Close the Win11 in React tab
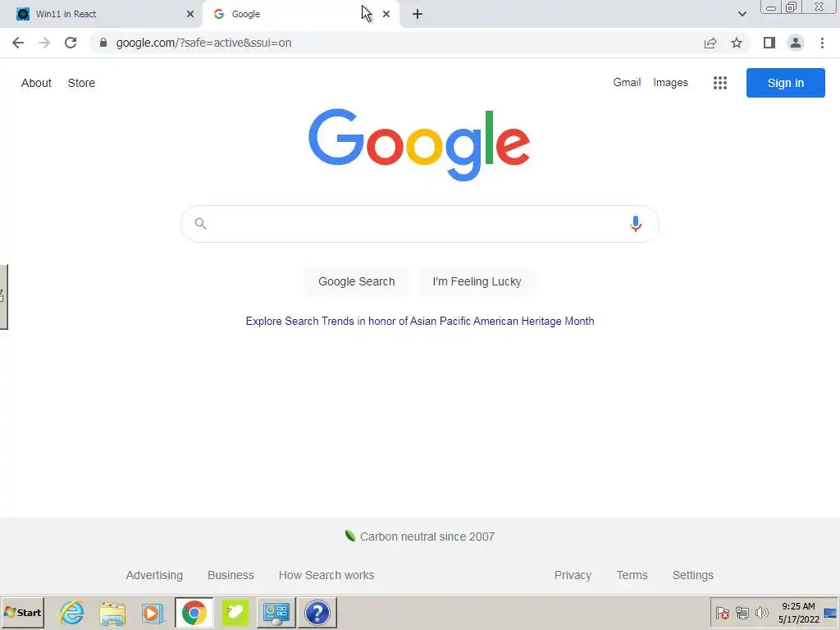Image resolution: width=840 pixels, height=630 pixels. click(190, 14)
